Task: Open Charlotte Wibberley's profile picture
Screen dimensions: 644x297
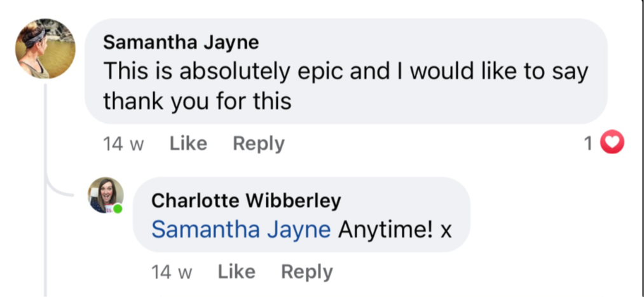Action: coord(105,195)
